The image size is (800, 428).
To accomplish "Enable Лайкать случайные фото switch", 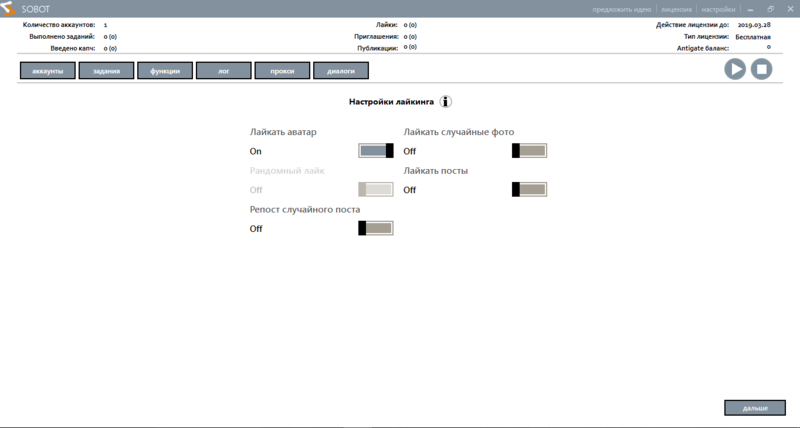I will [x=529, y=151].
